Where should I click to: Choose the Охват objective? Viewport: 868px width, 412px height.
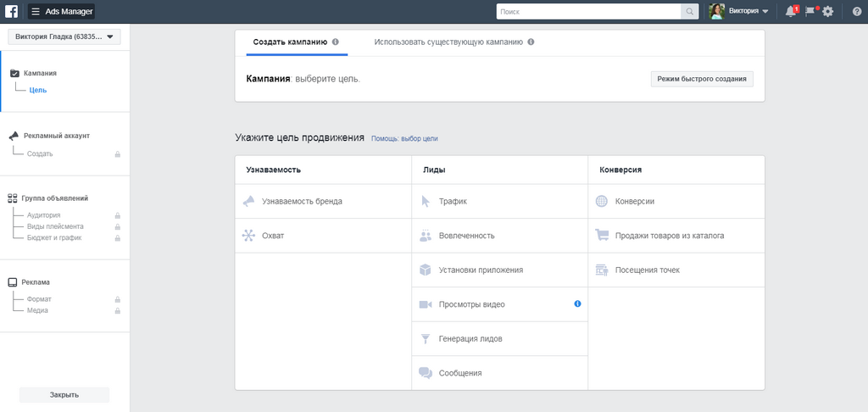[323, 236]
